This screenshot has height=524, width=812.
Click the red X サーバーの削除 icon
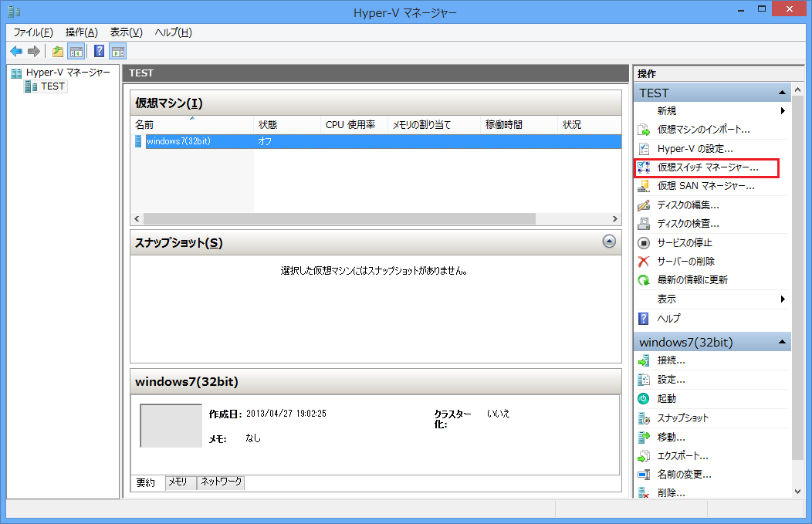[x=644, y=262]
